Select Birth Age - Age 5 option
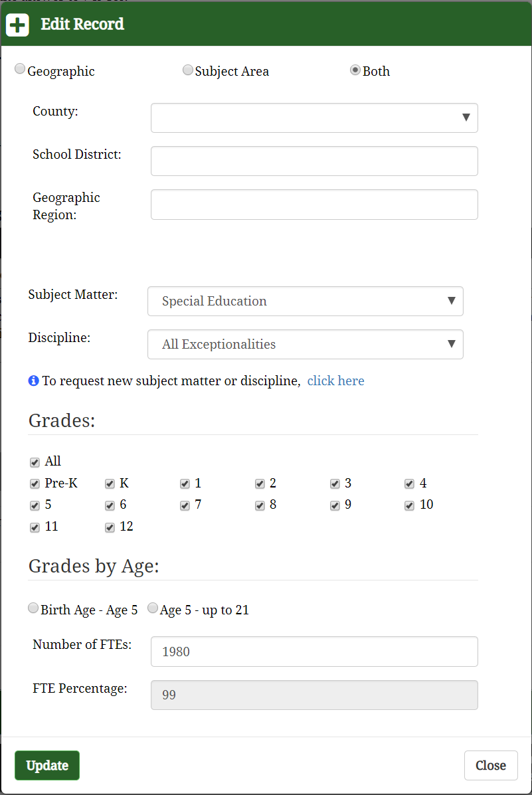 pyautogui.click(x=33, y=608)
